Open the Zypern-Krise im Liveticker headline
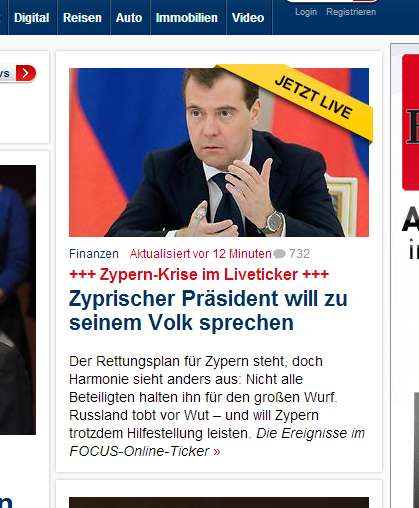419x508 pixels. [199, 274]
